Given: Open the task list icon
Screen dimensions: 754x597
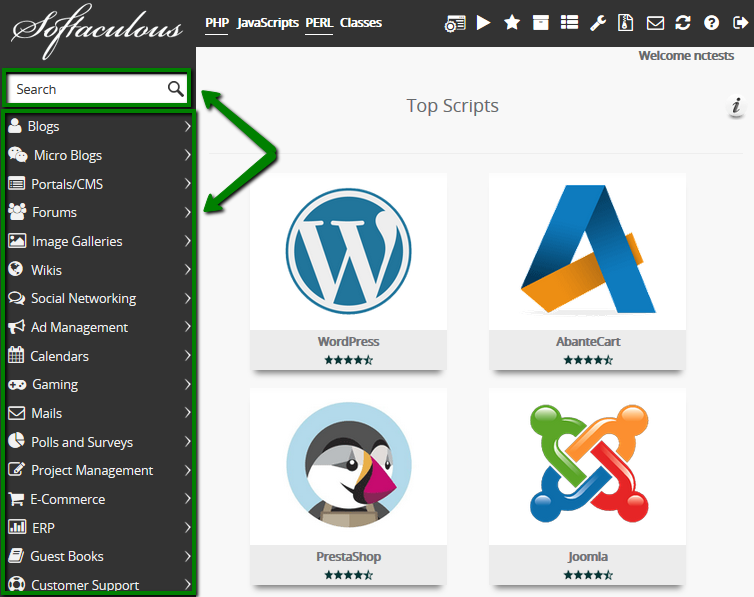Looking at the screenshot, I should tap(570, 23).
